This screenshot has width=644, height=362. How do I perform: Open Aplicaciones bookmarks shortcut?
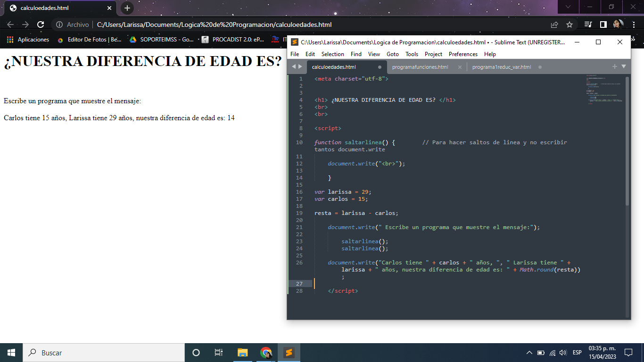coord(28,40)
